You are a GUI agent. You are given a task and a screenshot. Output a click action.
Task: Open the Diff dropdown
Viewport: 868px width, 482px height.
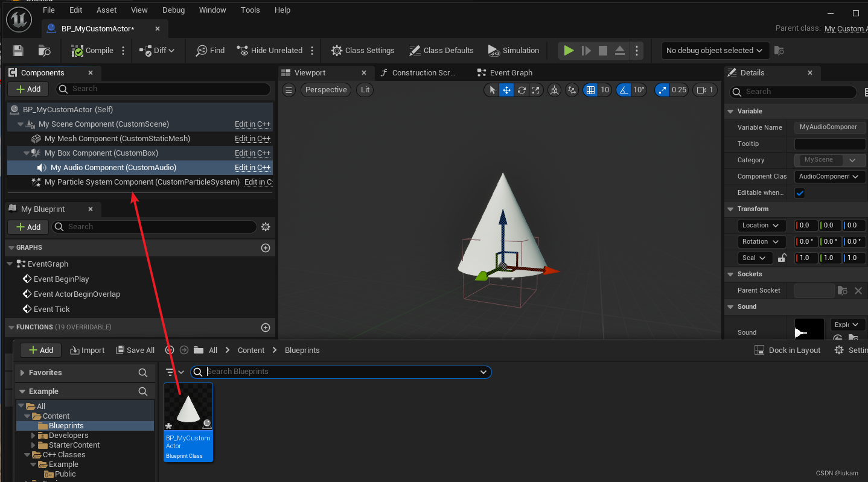click(x=157, y=51)
